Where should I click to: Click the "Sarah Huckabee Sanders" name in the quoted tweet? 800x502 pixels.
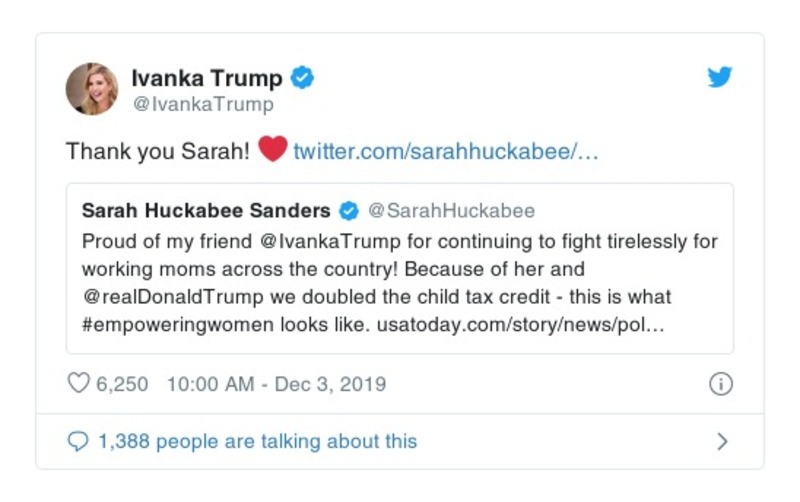206,211
